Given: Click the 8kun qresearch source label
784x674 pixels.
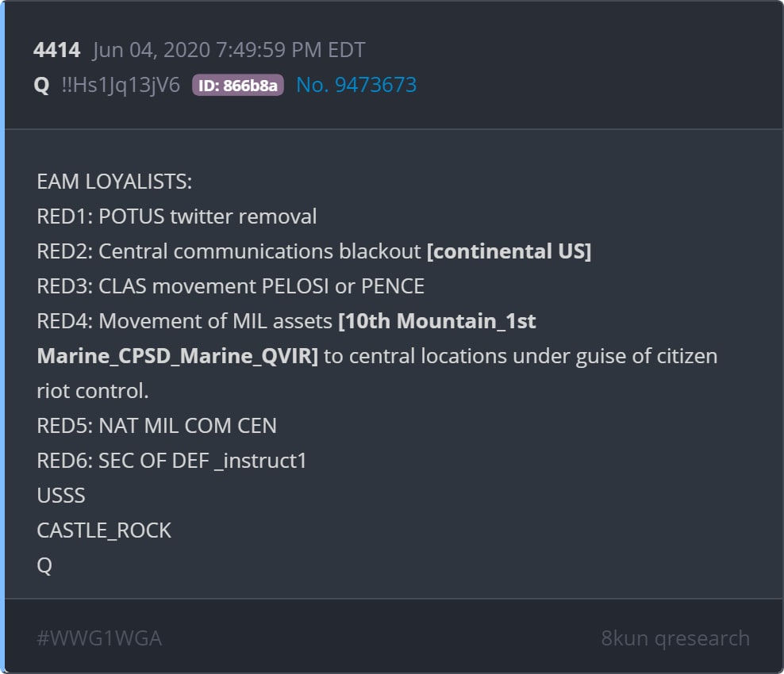Looking at the screenshot, I should tap(675, 638).
